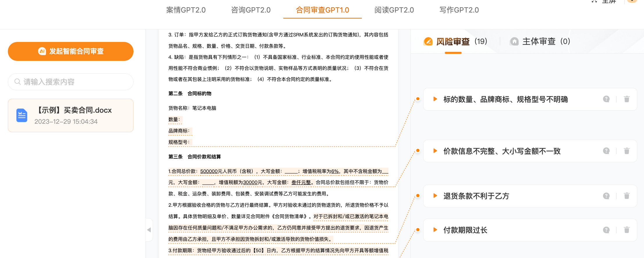
Task: Click the orange connector dot beside 标的数量 card
Action: click(418, 99)
